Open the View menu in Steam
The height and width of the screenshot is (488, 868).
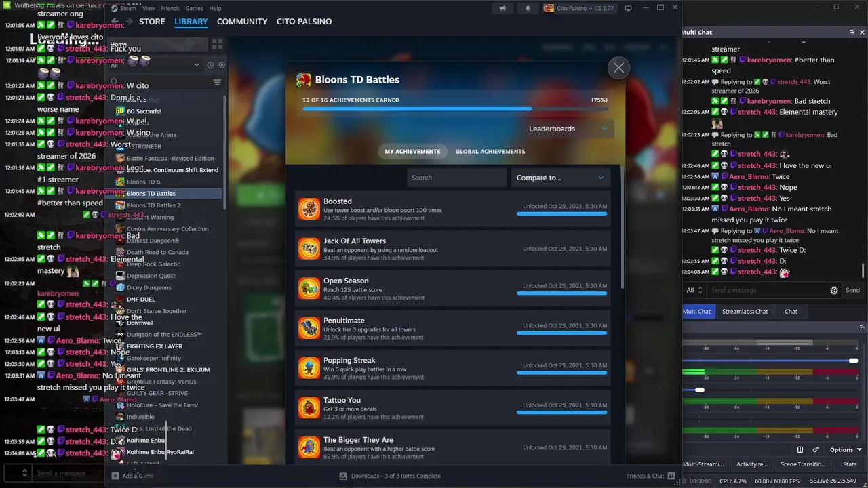point(149,8)
